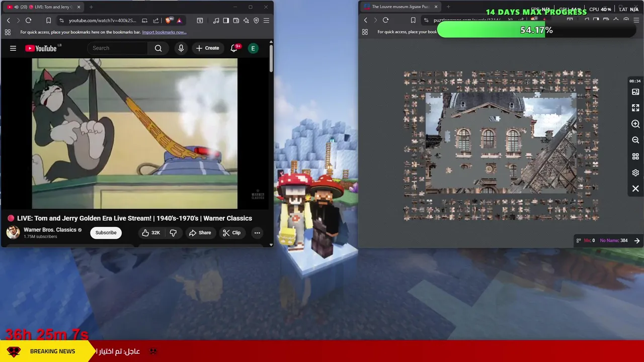Open apps grid on YouTube window bookmarks bar

tap(8, 32)
